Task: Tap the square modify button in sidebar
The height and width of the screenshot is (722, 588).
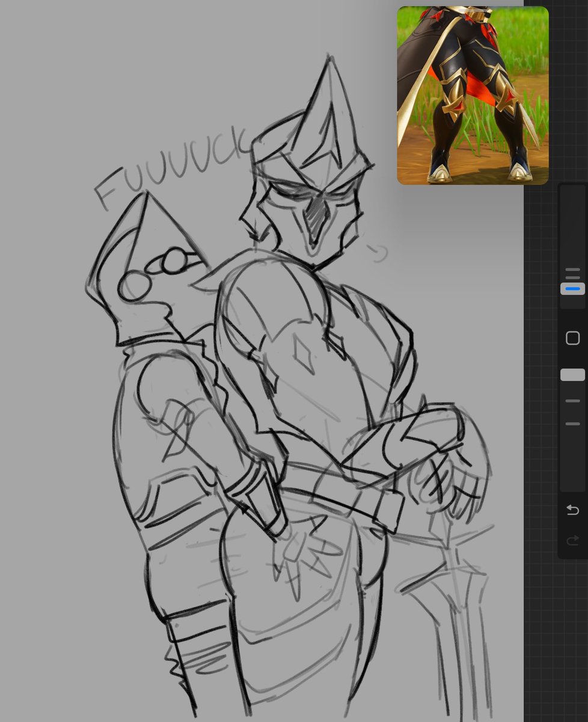Action: (572, 338)
